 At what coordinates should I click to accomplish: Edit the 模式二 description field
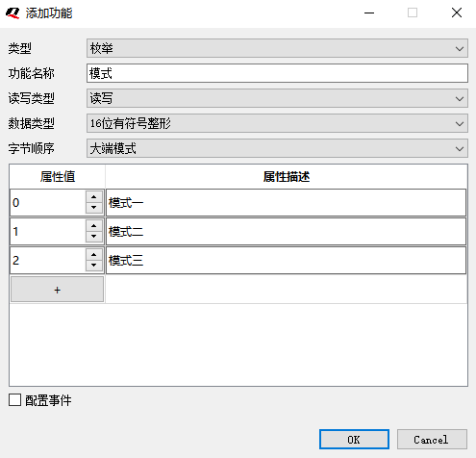pos(286,231)
